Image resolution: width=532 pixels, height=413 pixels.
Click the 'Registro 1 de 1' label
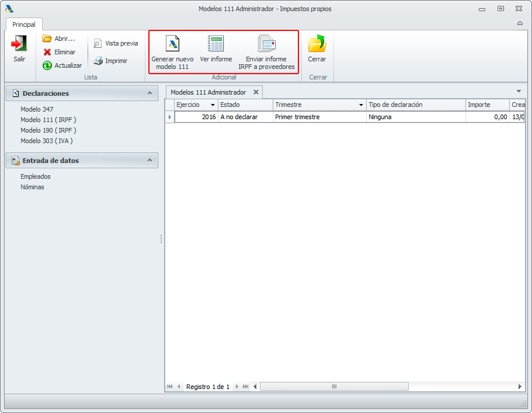[x=208, y=387]
